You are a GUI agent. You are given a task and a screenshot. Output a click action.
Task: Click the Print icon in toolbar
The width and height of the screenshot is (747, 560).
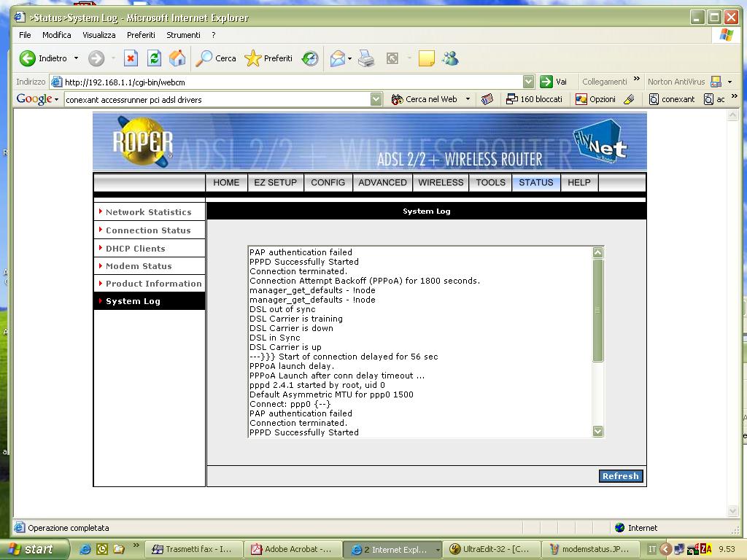coord(366,58)
